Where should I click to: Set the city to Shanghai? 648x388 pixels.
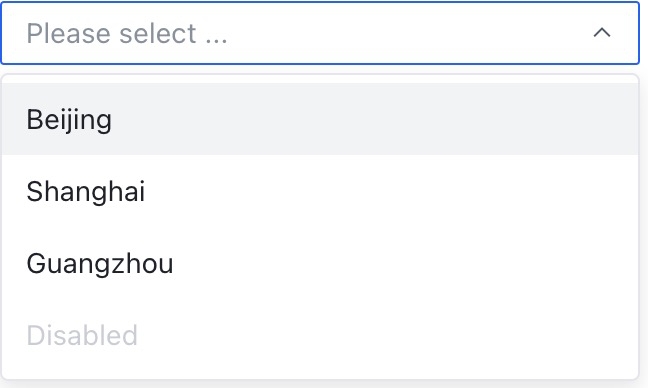[320, 191]
